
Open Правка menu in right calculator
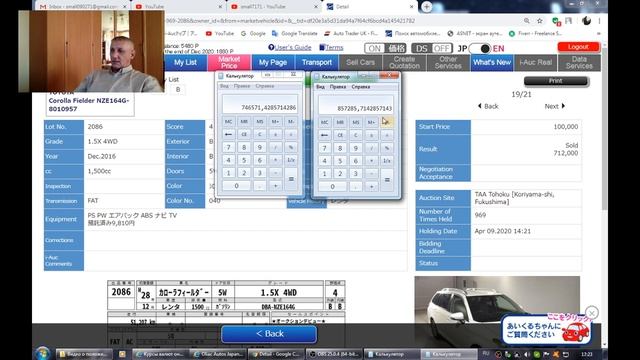point(338,87)
